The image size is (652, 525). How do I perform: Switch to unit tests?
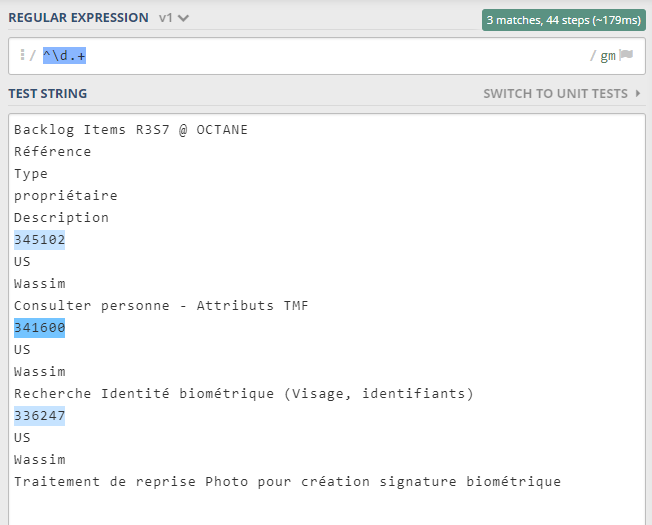(556, 94)
